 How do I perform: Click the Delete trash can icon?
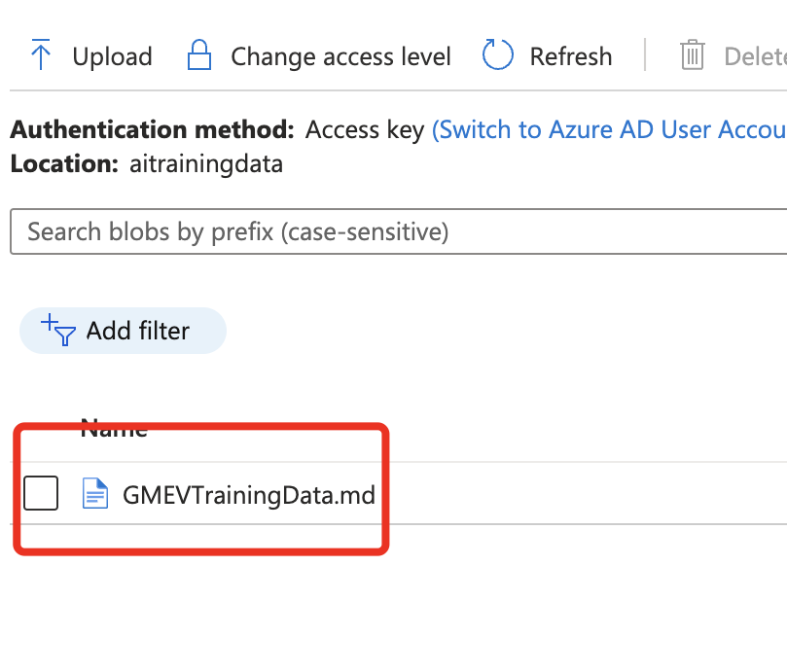(692, 54)
